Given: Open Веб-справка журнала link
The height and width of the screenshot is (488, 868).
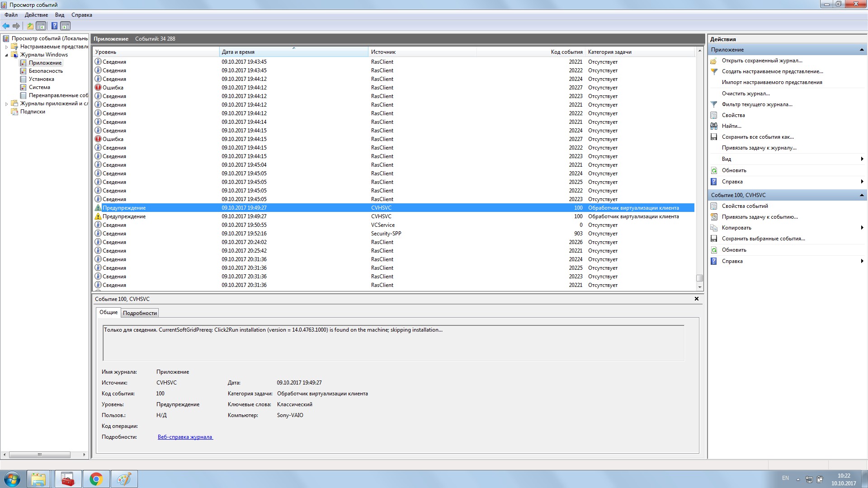Looking at the screenshot, I should click(x=185, y=437).
